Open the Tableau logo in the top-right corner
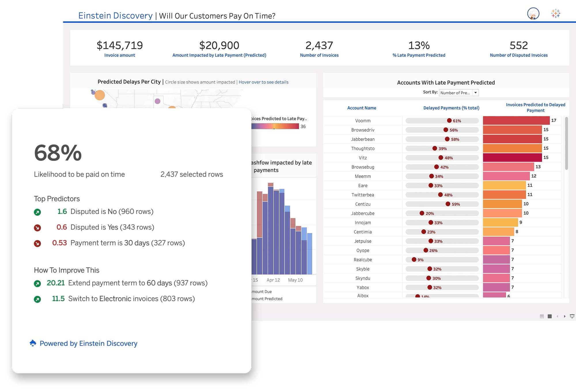 click(x=555, y=13)
